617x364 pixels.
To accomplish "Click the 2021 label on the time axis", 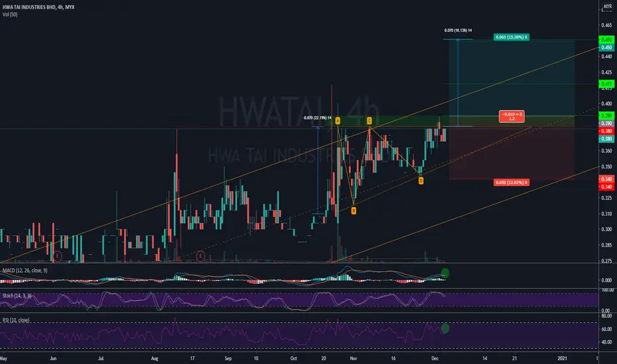I will coord(562,359).
